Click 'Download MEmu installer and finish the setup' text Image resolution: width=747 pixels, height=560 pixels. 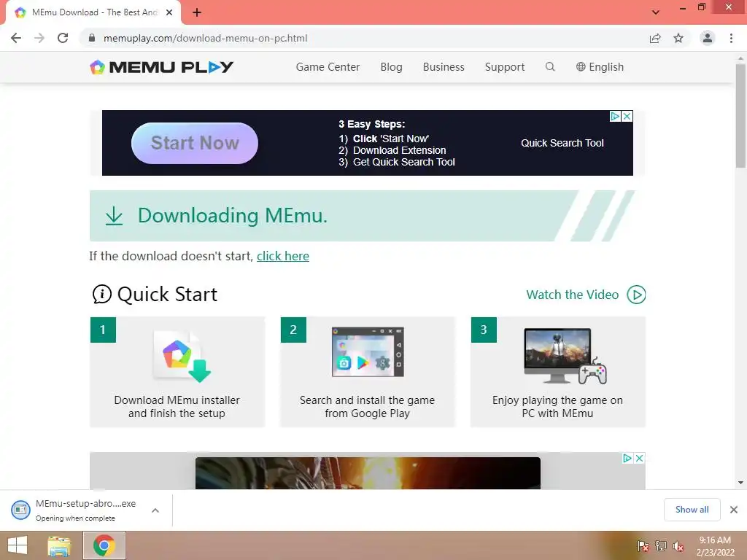click(x=177, y=407)
